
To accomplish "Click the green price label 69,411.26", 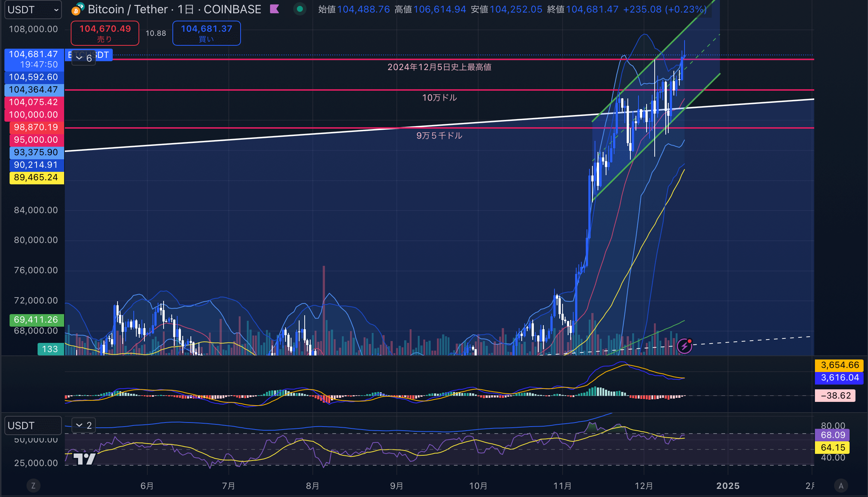I will tap(36, 320).
